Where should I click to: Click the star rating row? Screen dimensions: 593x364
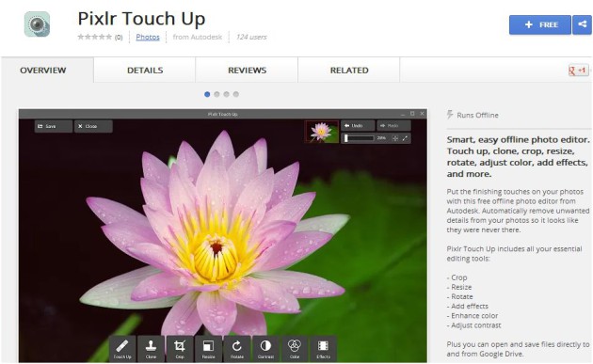[x=95, y=37]
